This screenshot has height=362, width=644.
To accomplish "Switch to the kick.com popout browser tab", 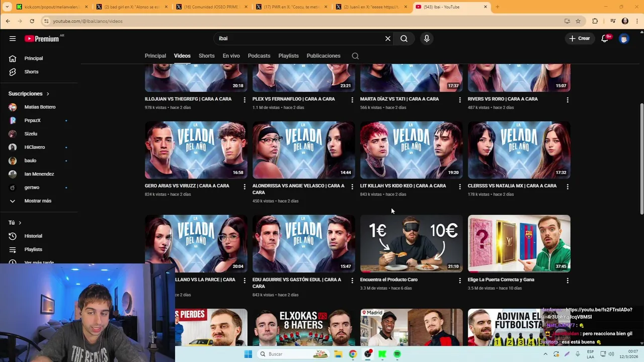I will (x=52, y=7).
